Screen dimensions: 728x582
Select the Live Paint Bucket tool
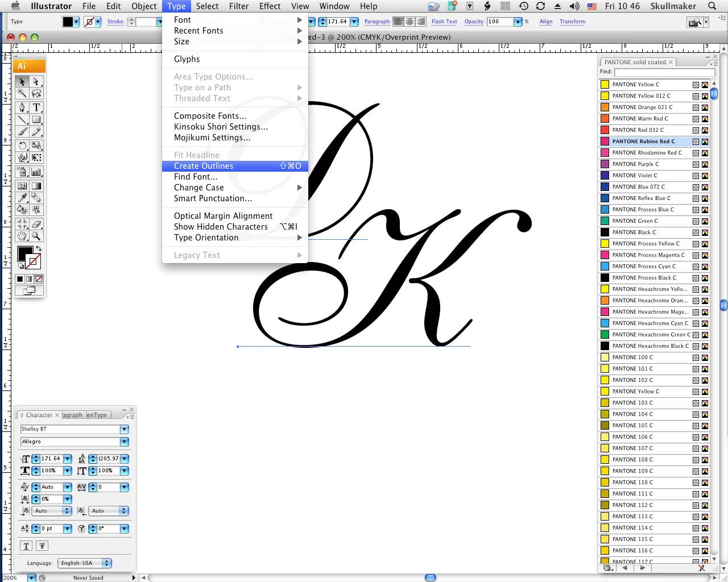click(22, 210)
